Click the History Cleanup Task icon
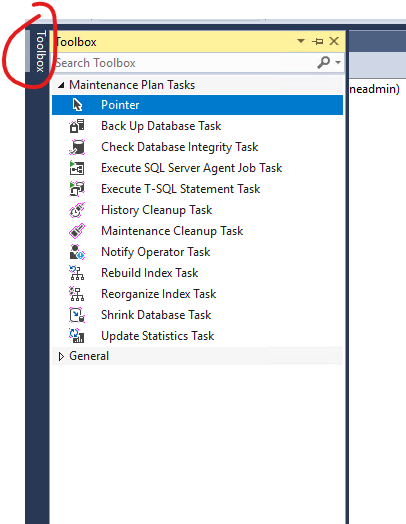This screenshot has width=406, height=524. (77, 210)
